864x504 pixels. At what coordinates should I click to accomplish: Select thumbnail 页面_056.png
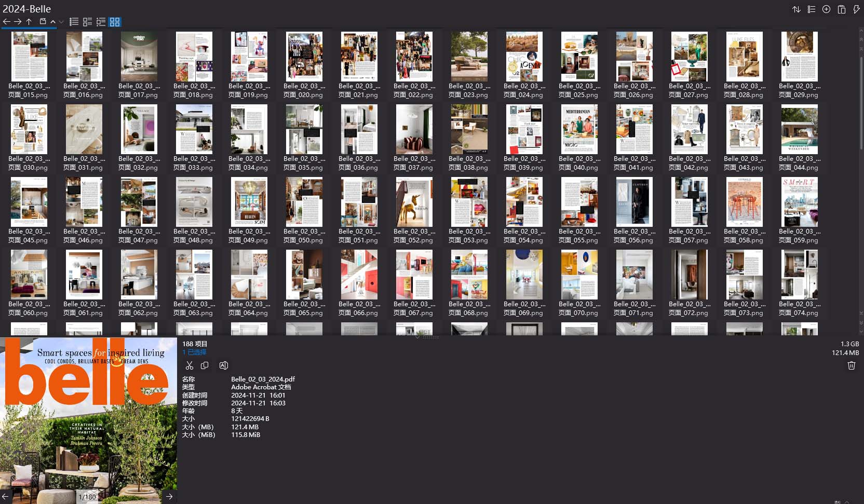click(634, 202)
